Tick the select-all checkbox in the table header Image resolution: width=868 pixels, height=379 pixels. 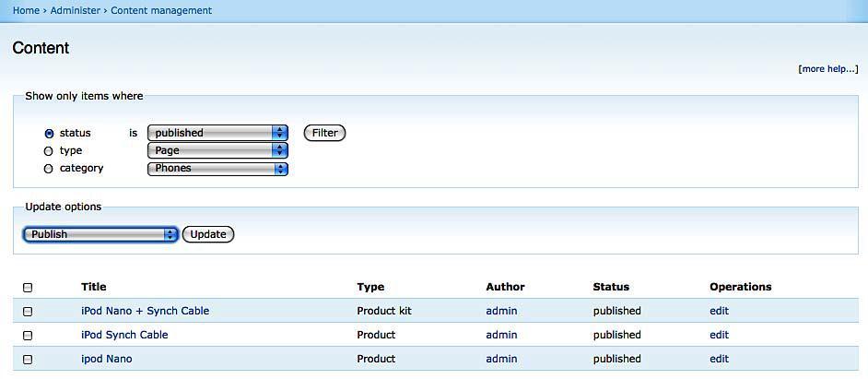(28, 288)
